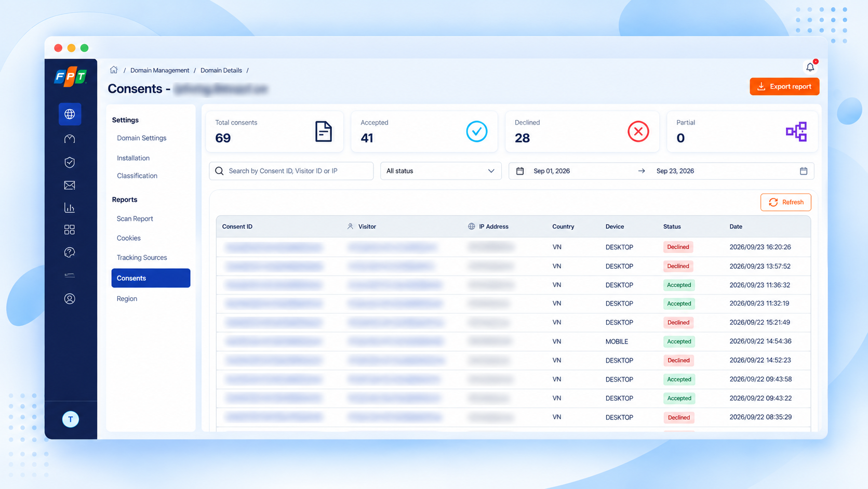The height and width of the screenshot is (489, 868).
Task: Click the four-squares grid sidebar icon
Action: point(70,230)
